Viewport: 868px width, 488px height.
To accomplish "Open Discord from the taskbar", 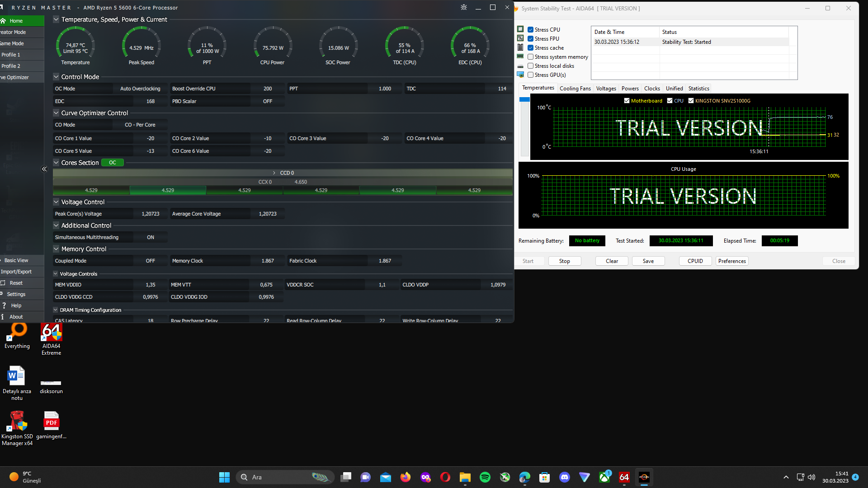I will click(x=564, y=477).
